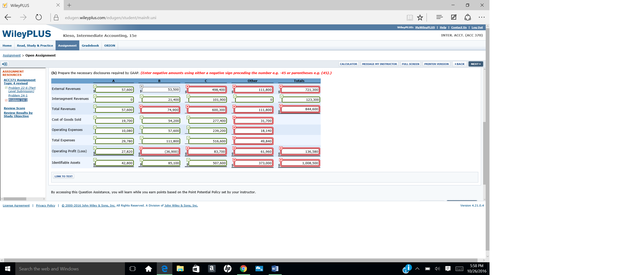Click the red X beside C External Revenues
This screenshot has width=644, height=275.
(187, 86)
